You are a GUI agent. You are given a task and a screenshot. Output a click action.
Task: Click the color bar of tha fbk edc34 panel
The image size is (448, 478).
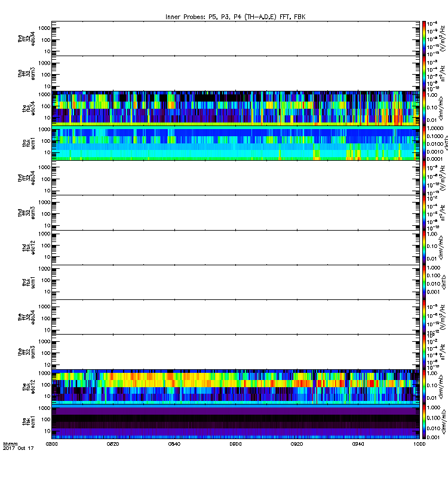pyautogui.click(x=424, y=108)
